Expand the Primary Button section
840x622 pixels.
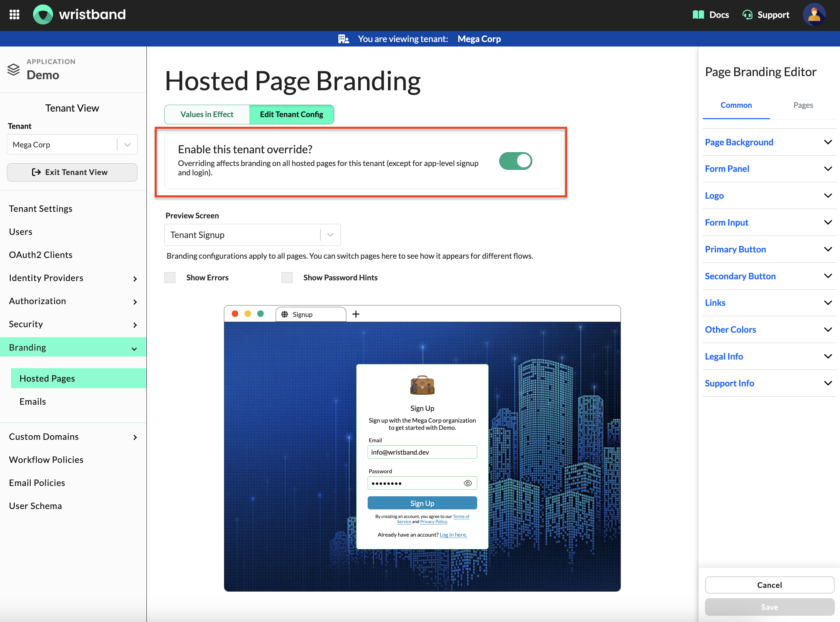tap(769, 249)
